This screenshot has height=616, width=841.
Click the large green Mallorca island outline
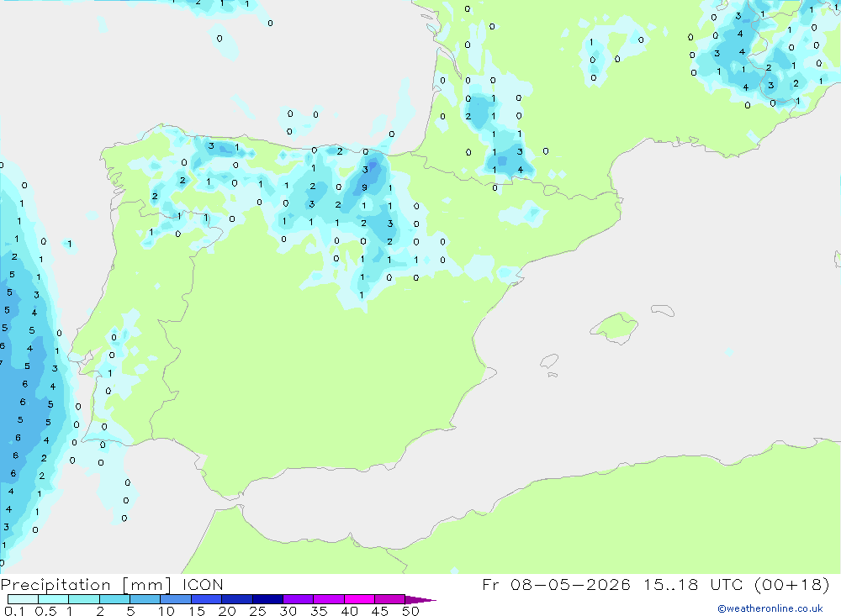614,327
